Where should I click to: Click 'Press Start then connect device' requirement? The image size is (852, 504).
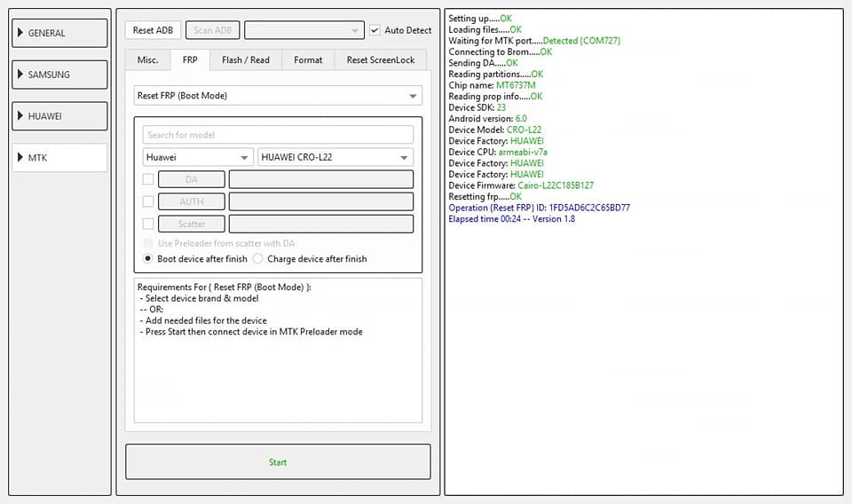(254, 331)
